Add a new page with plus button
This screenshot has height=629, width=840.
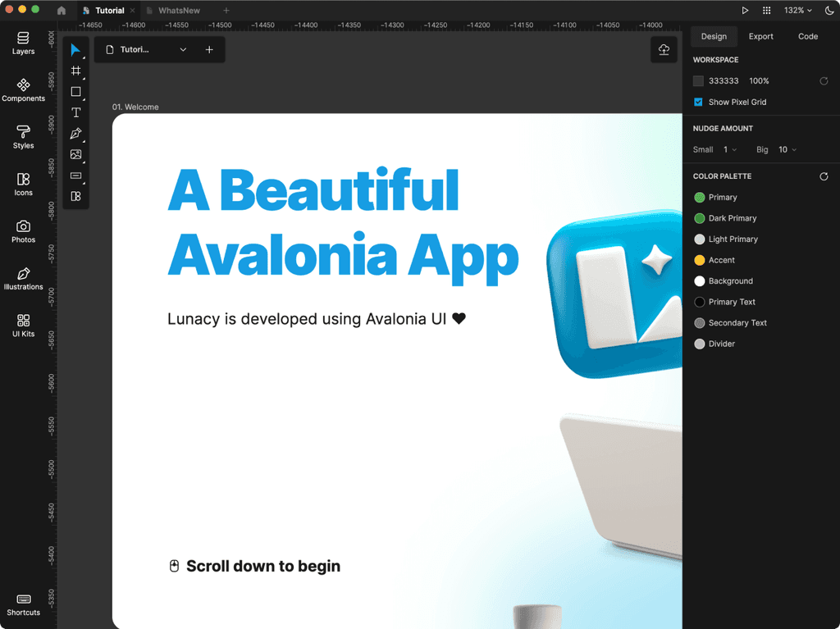point(209,49)
